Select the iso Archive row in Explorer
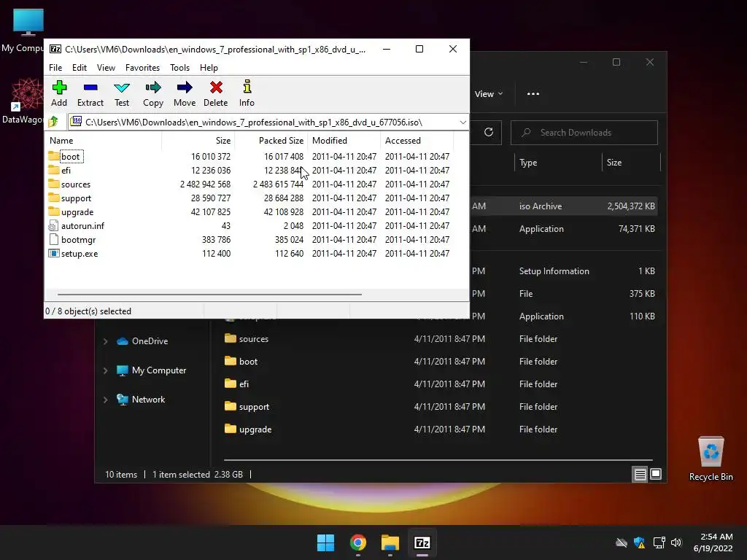This screenshot has width=747, height=560. pos(564,206)
